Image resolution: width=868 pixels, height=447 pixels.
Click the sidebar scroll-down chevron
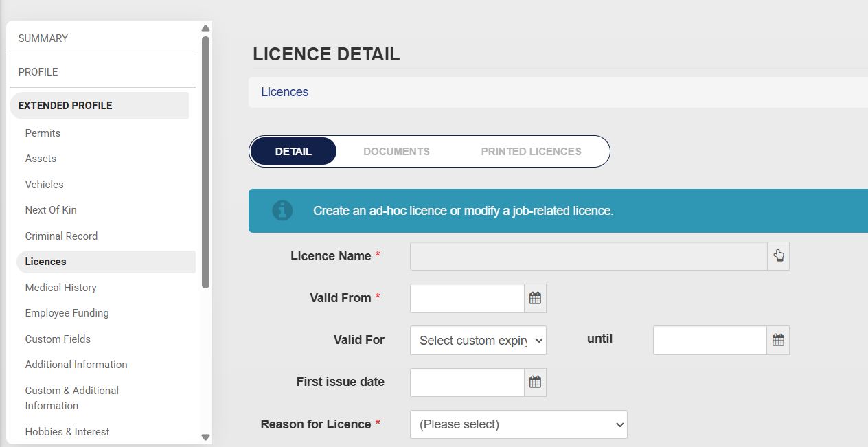205,437
